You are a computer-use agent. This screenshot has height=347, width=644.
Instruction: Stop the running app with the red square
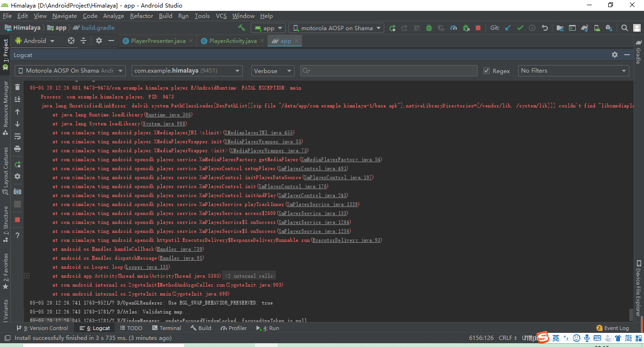(x=478, y=27)
